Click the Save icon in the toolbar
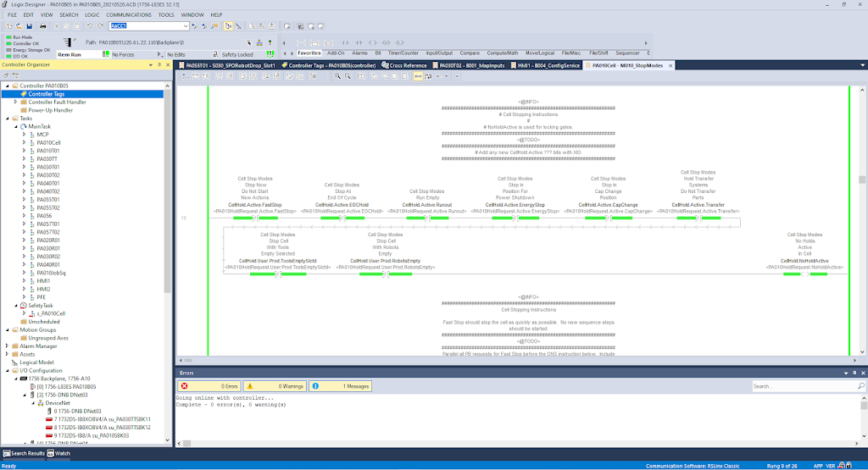Viewport: 868px width, 470px height. [x=31, y=26]
